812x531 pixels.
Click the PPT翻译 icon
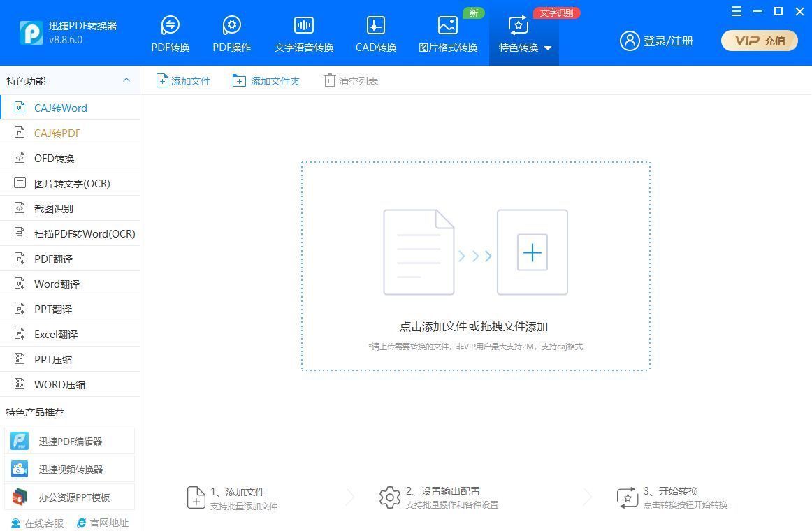point(20,308)
